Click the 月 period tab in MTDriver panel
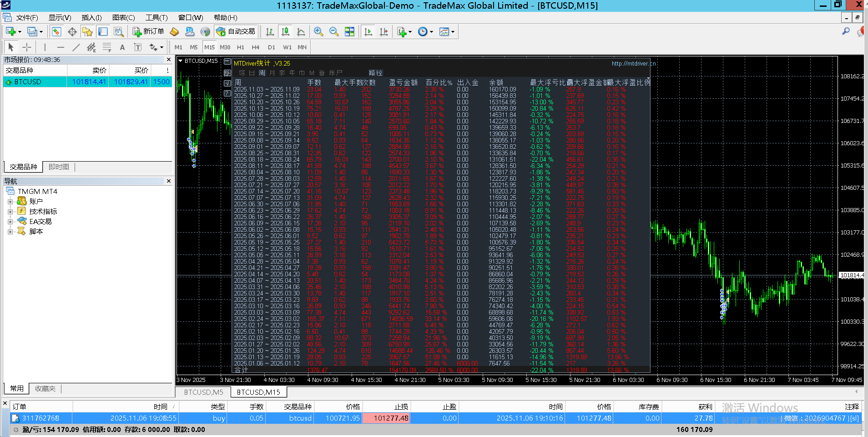This screenshot has width=868, height=437. click(272, 73)
